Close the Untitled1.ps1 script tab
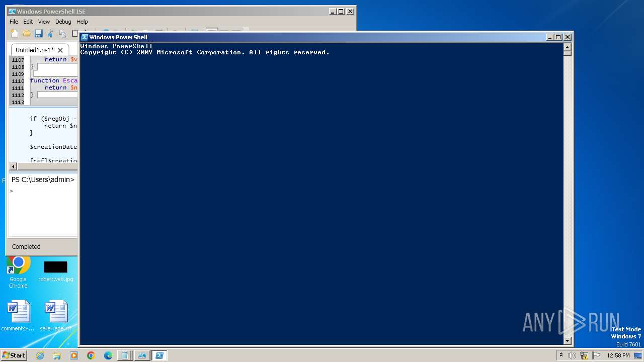This screenshot has width=644, height=362. [x=60, y=50]
